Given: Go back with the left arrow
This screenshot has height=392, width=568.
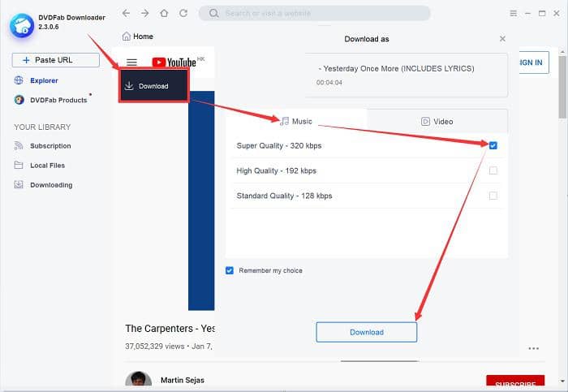Looking at the screenshot, I should (x=126, y=14).
